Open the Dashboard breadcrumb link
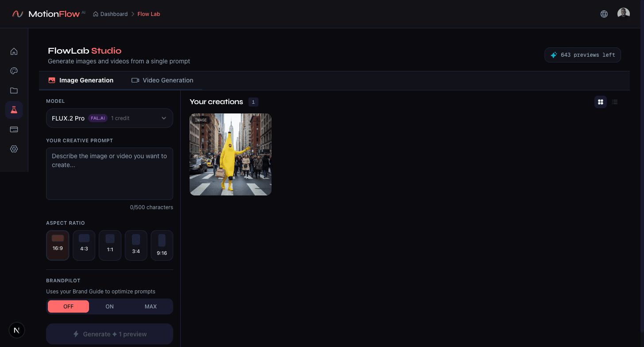Image resolution: width=644 pixels, height=347 pixels. coord(114,14)
